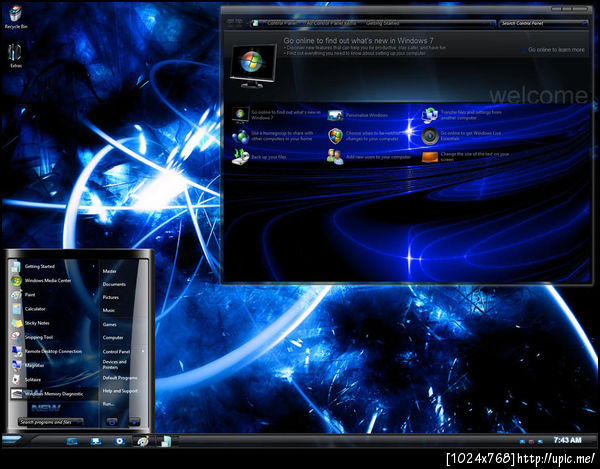Launch the Magnifier icon
This screenshot has height=469, width=600.
(16, 365)
